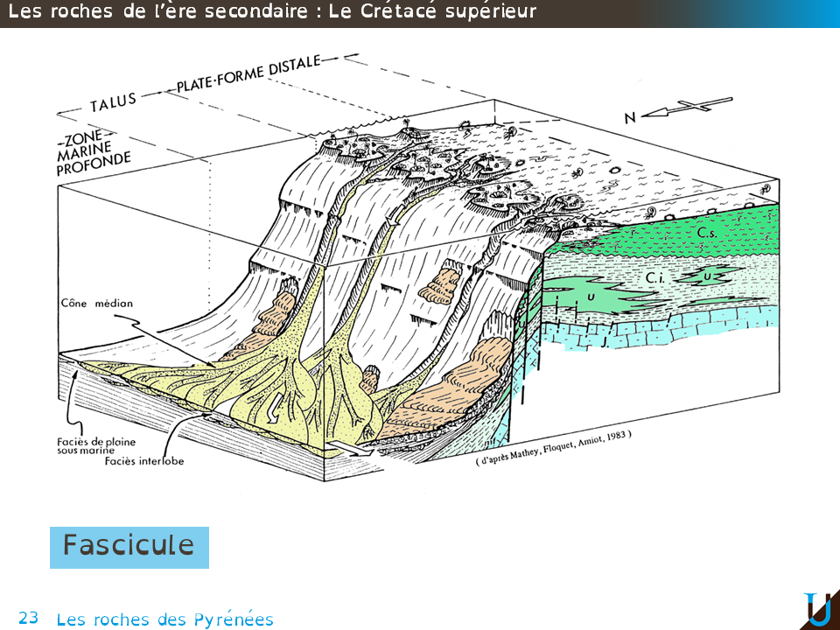Click the U logo in the bottom corner
This screenshot has width=840, height=630.
coord(817,609)
